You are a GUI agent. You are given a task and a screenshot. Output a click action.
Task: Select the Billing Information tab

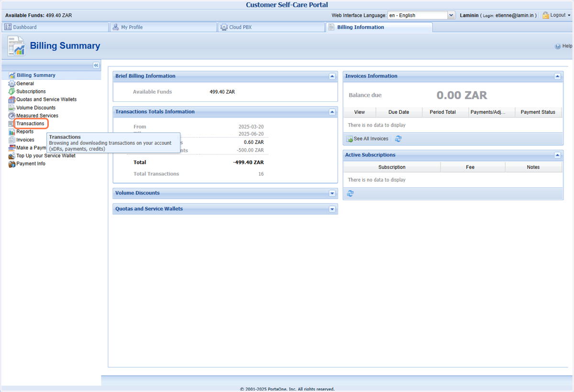[x=379, y=27]
